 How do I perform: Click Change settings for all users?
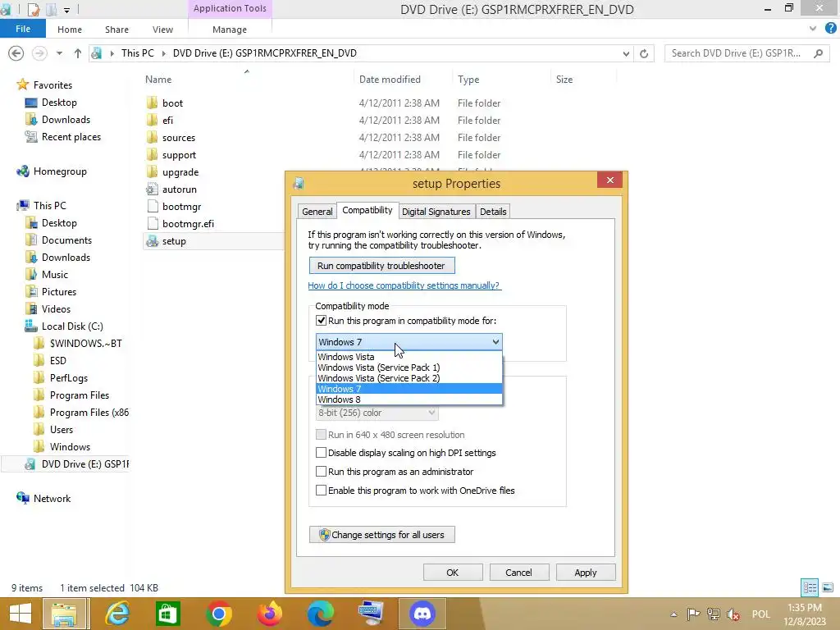[x=381, y=535]
